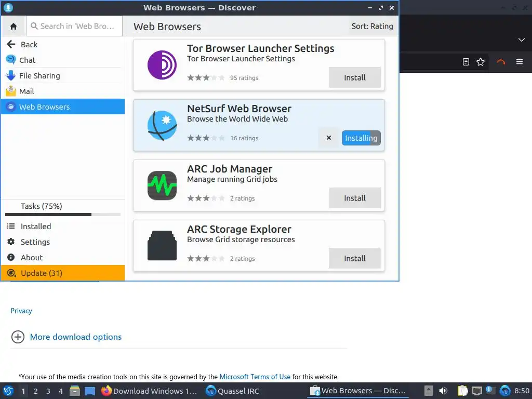Viewport: 532px width, 399px height.
Task: Open the volume control in tray
Action: click(443, 391)
